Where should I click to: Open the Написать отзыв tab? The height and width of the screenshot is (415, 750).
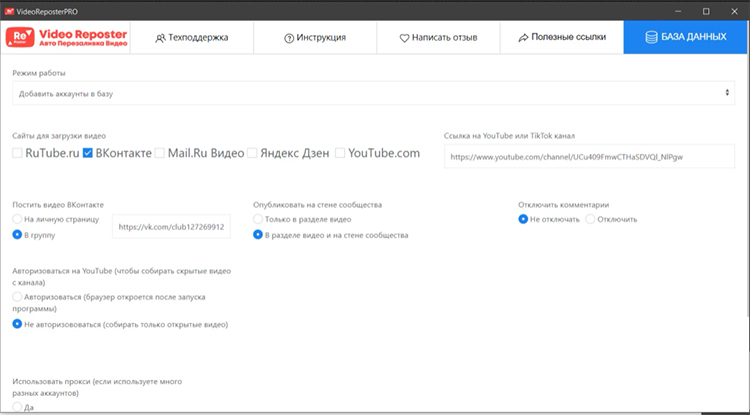(x=438, y=37)
